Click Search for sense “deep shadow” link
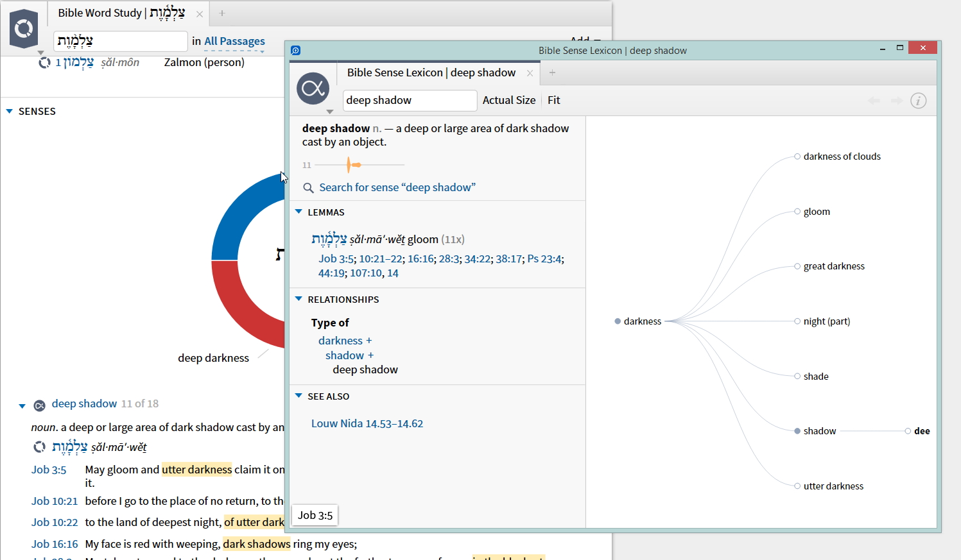 pos(397,187)
